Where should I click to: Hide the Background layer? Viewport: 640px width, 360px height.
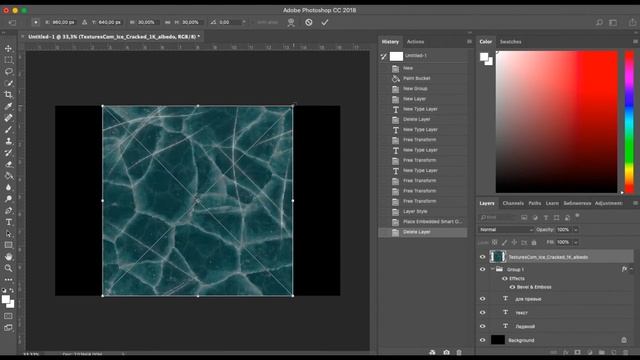coord(482,340)
